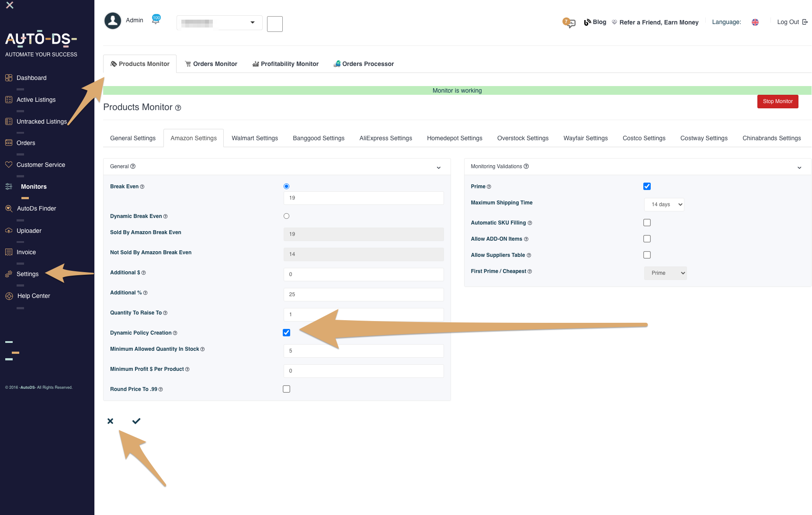
Task: Uncheck the Prime checkbox
Action: pyautogui.click(x=647, y=187)
